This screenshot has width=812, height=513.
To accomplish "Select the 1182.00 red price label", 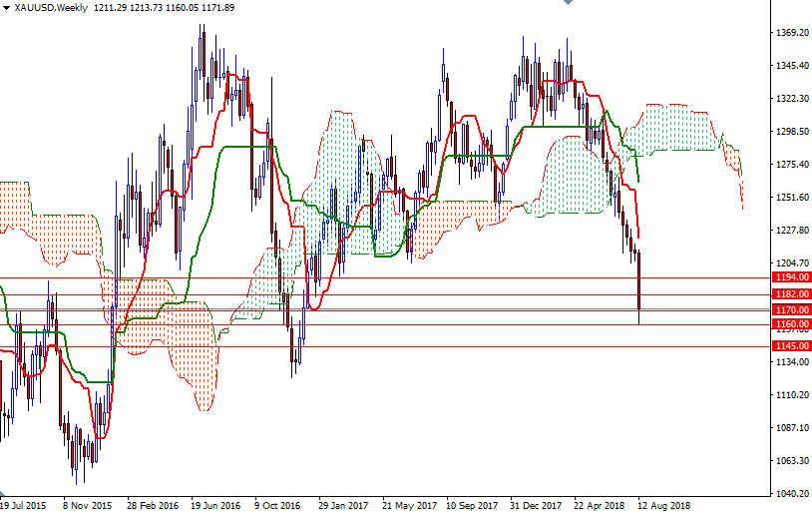I will 790,295.
